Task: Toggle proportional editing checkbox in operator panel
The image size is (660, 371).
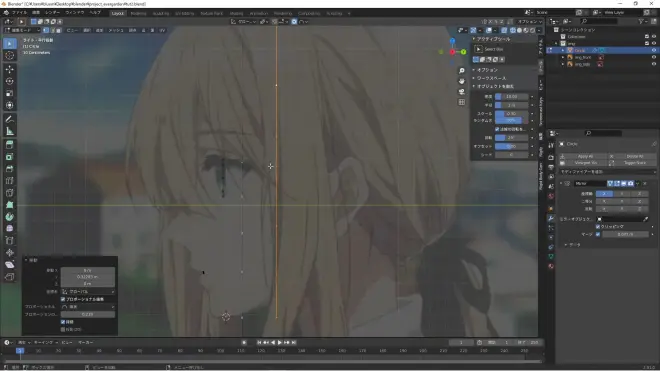Action: (x=63, y=299)
